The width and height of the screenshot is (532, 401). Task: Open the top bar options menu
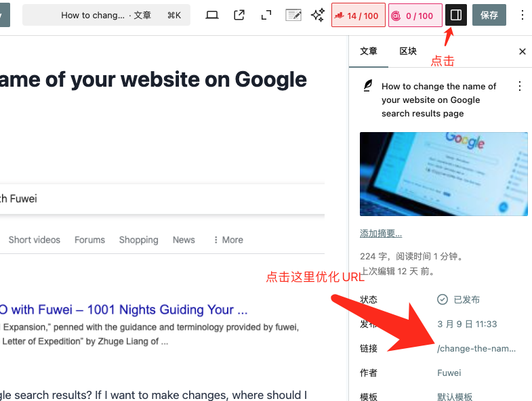(522, 15)
